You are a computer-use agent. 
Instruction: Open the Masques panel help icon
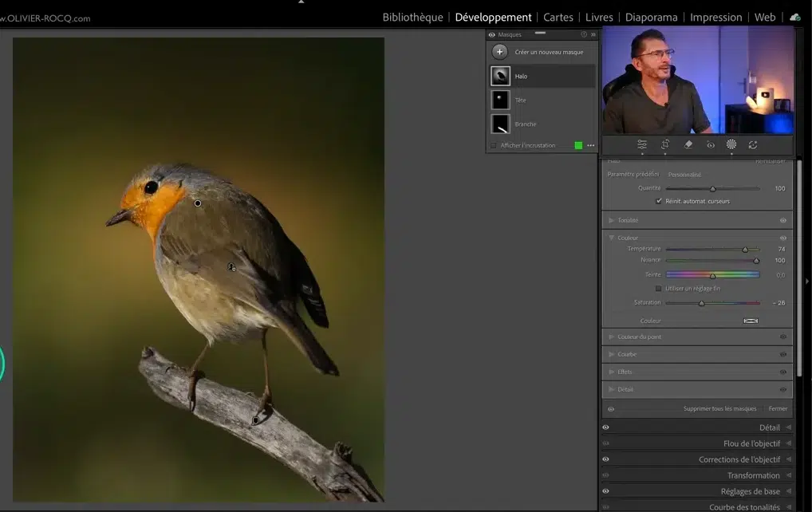584,34
